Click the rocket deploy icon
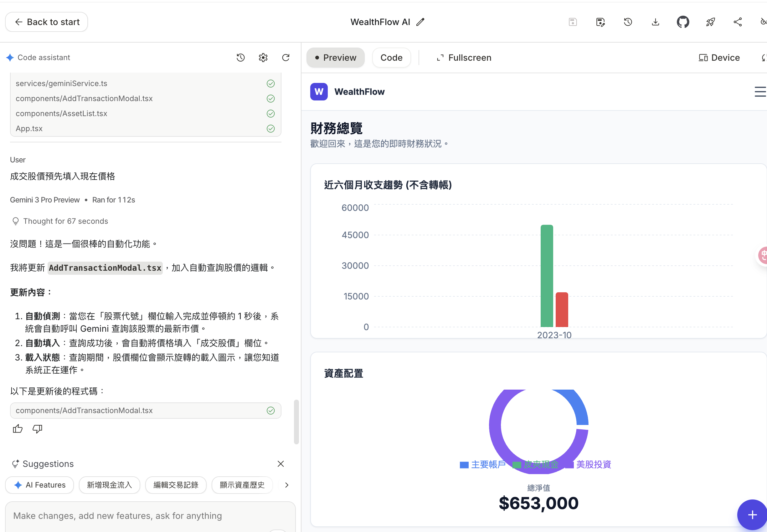Image resolution: width=767 pixels, height=532 pixels. (x=710, y=22)
